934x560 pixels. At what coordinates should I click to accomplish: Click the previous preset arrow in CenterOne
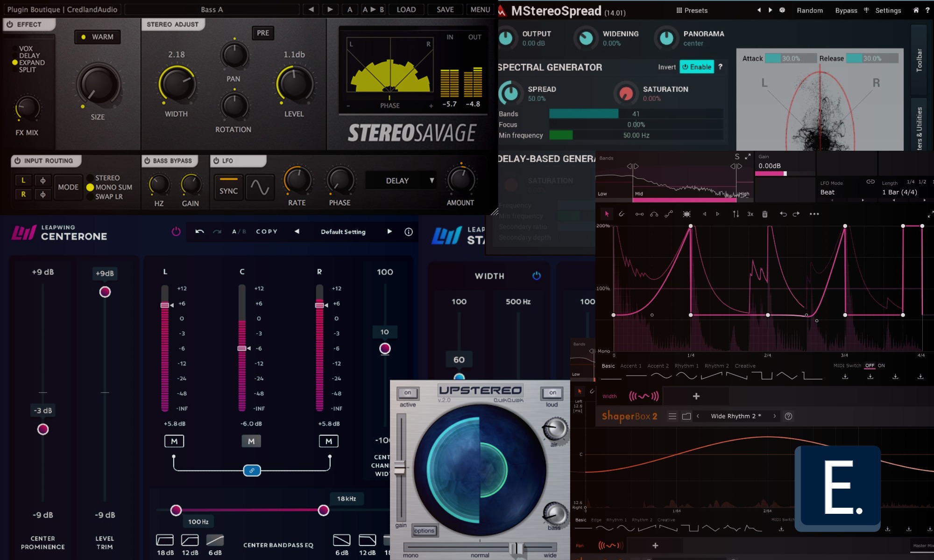coord(297,231)
